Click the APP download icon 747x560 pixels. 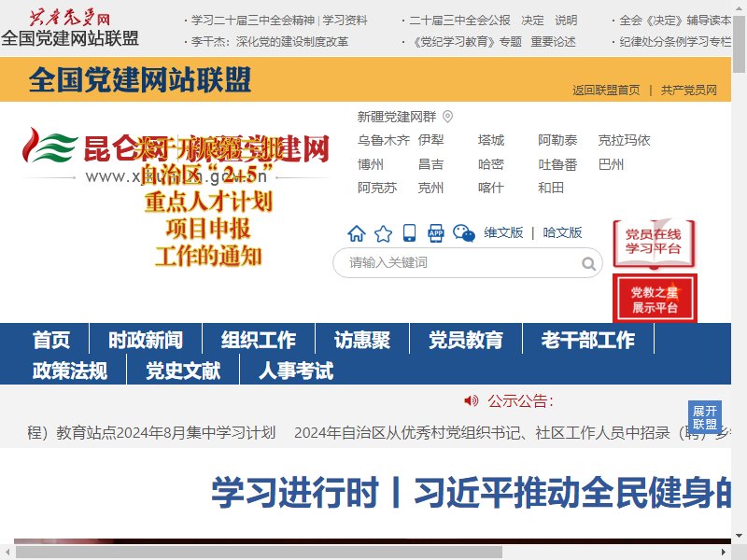[x=435, y=232]
